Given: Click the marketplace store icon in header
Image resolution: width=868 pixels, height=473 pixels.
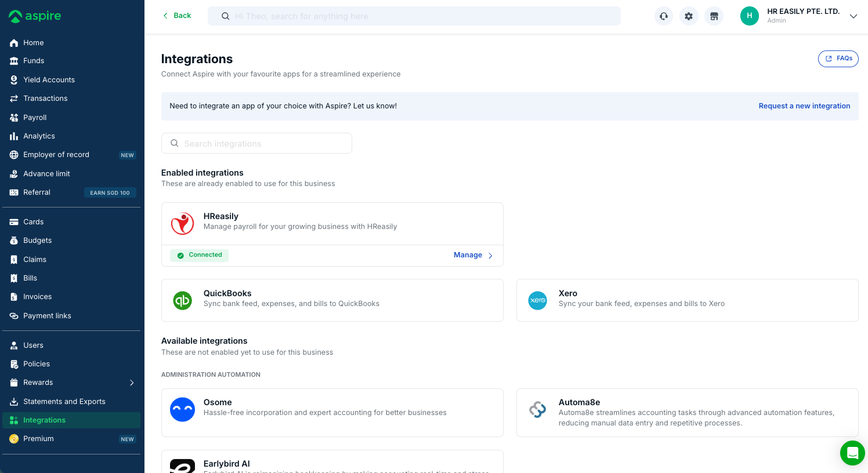Looking at the screenshot, I should tap(714, 16).
